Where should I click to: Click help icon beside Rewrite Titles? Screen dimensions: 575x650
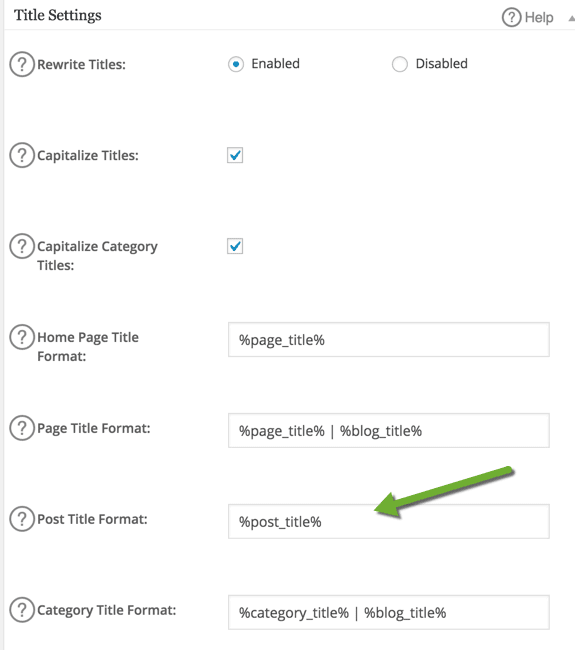[x=22, y=64]
